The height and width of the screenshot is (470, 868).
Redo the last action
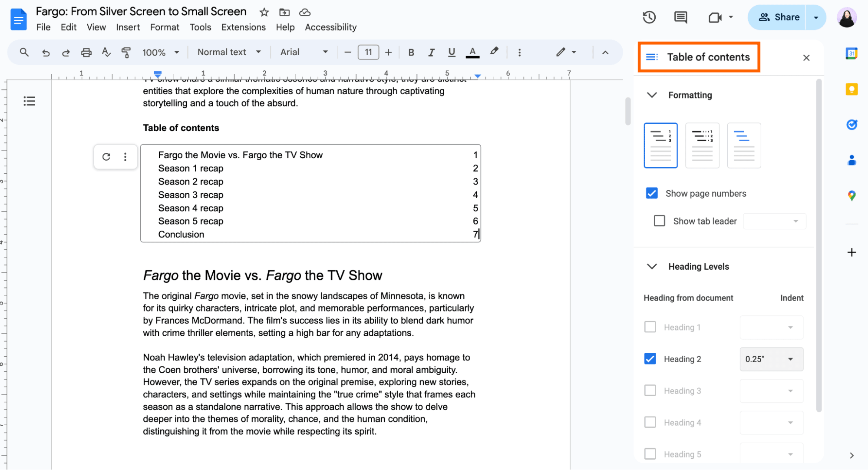[x=66, y=53]
